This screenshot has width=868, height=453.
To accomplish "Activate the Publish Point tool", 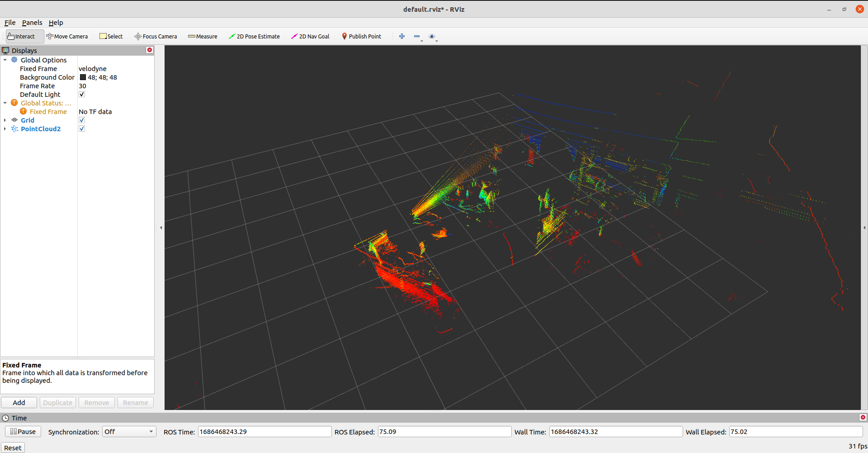I will (x=361, y=36).
